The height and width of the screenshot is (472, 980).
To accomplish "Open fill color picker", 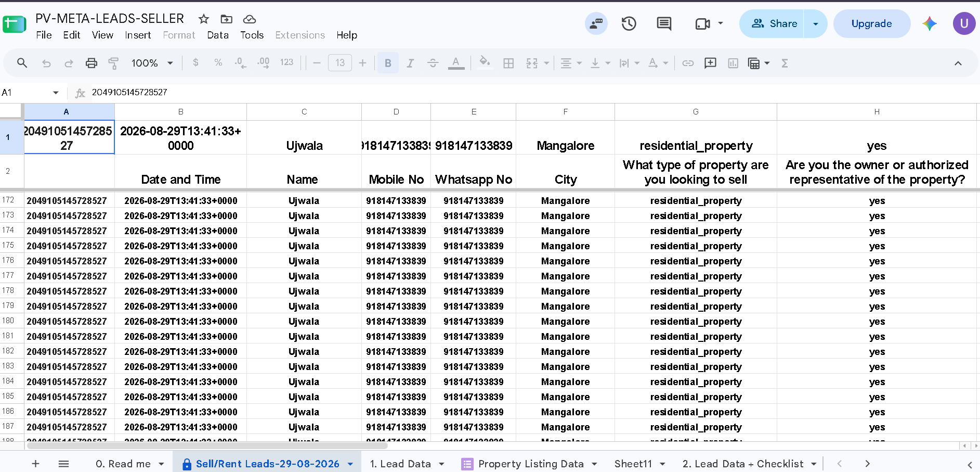I will tap(485, 62).
